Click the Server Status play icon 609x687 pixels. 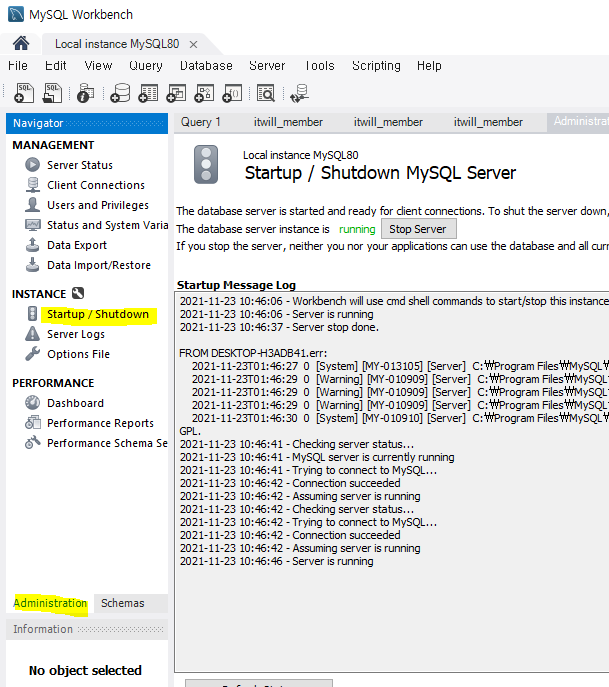click(32, 165)
